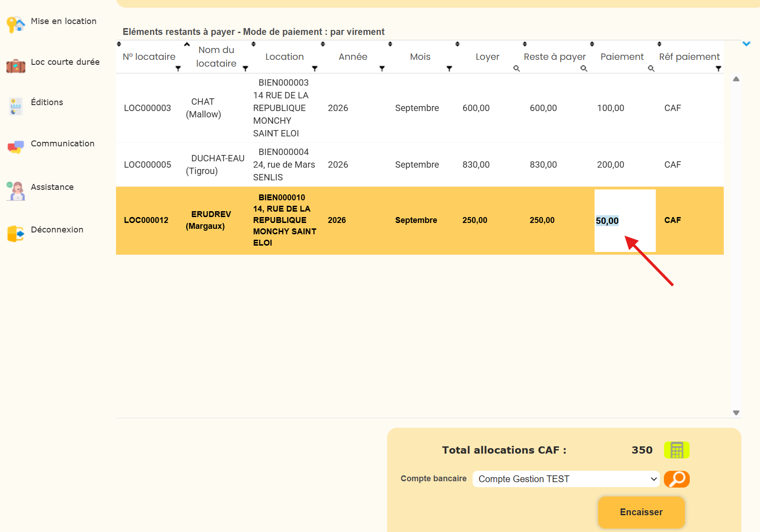The width and height of the screenshot is (760, 532).
Task: Open filter on Nom du locataire column
Action: point(245,68)
